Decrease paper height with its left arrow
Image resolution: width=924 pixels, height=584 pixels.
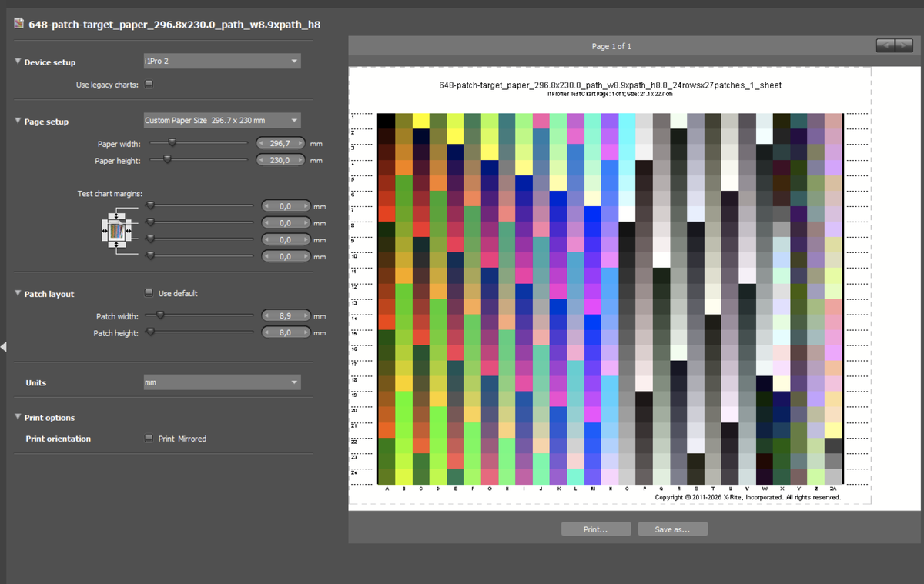pos(259,160)
